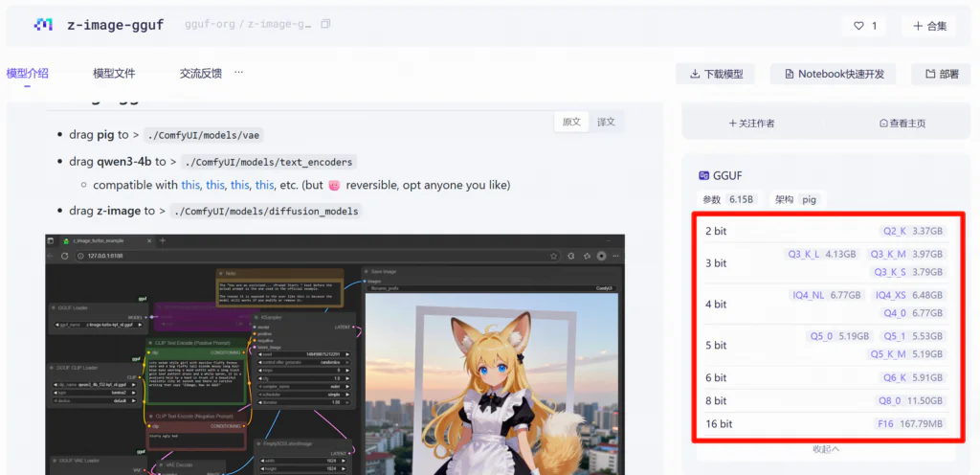The width and height of the screenshot is (980, 475).
Task: Click the 下载模型 download button
Action: point(716,74)
